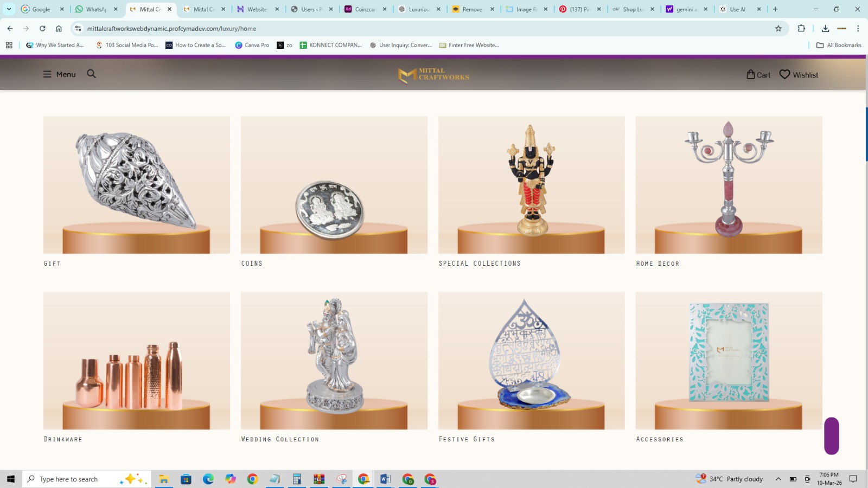868x488 pixels.
Task: Open the site search magnifier icon
Action: (x=91, y=74)
